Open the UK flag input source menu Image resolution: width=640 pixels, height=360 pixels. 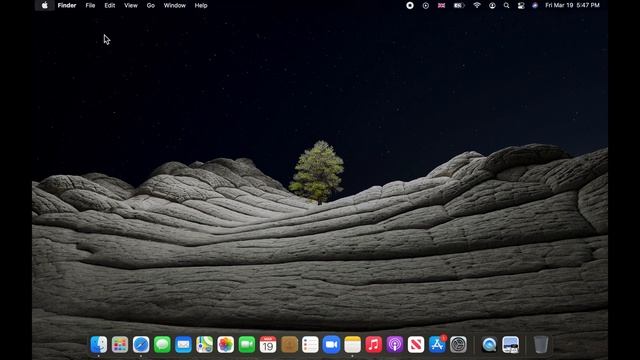[441, 5]
